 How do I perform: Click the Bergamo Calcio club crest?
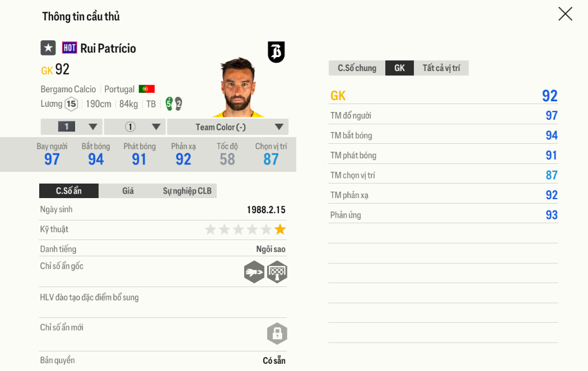[276, 52]
